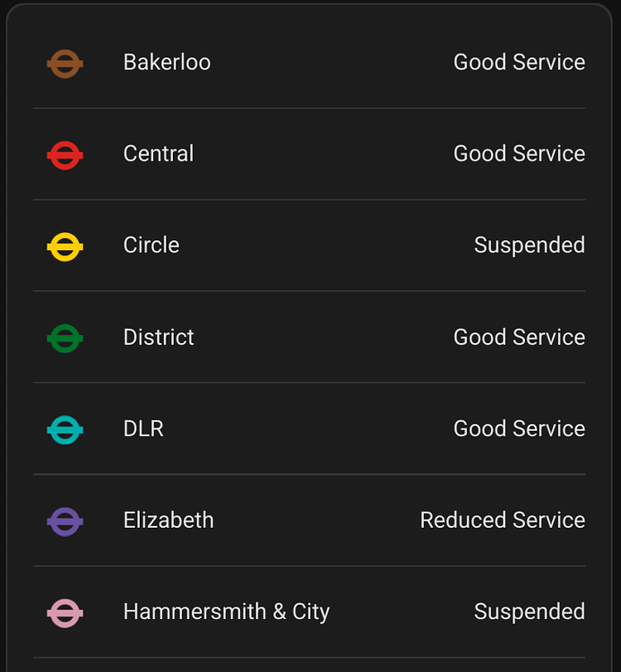This screenshot has width=621, height=672.
Task: Click the green District line roundel icon
Action: pos(65,338)
